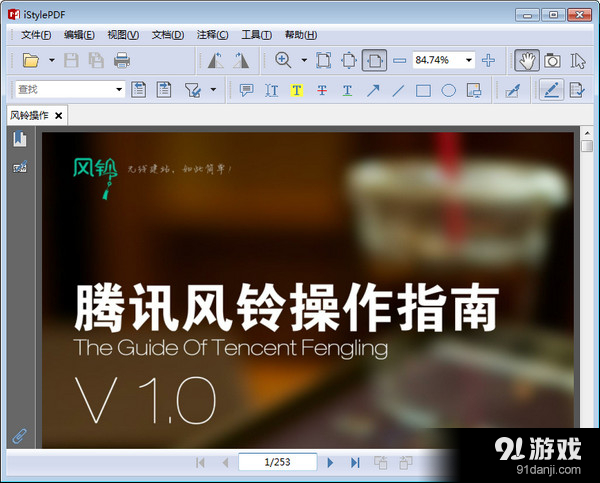Click the Save disk icon

[x=71, y=60]
